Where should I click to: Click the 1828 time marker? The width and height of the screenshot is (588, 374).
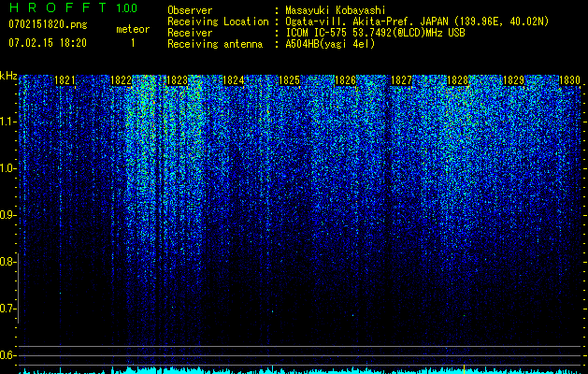458,80
